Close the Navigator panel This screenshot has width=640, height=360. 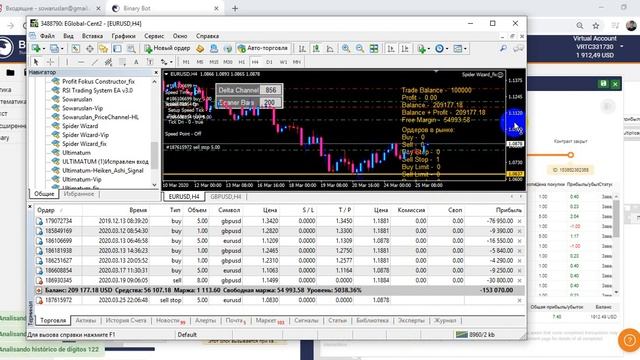coord(156,72)
